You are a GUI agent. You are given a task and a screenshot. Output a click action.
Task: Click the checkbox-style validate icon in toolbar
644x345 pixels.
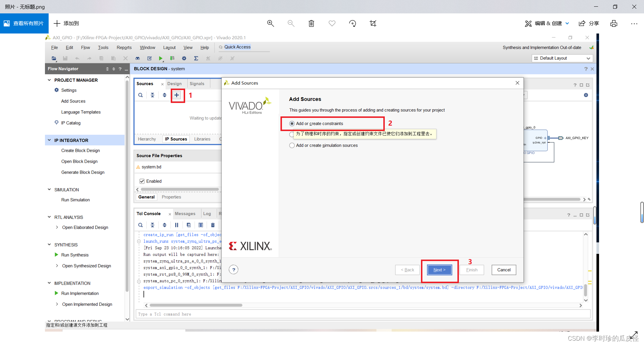150,58
